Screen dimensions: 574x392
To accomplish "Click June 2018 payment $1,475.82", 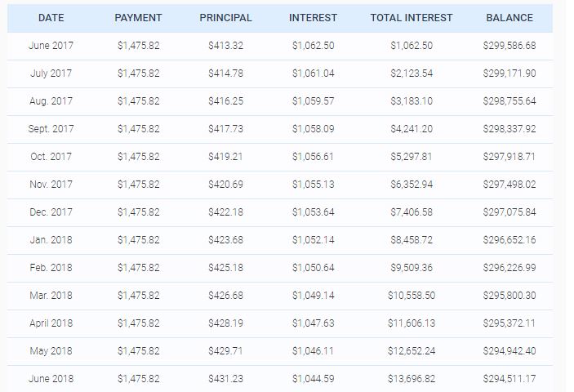I will coord(138,378).
